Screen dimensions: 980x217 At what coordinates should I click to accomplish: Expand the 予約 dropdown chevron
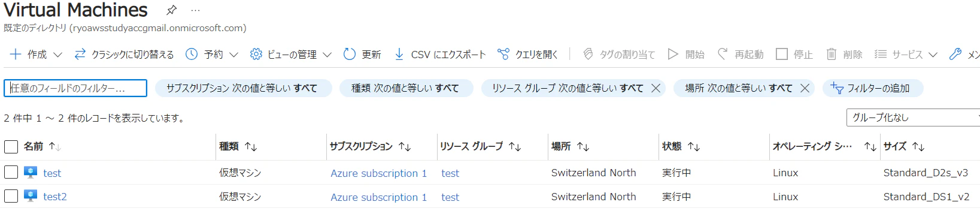[233, 55]
